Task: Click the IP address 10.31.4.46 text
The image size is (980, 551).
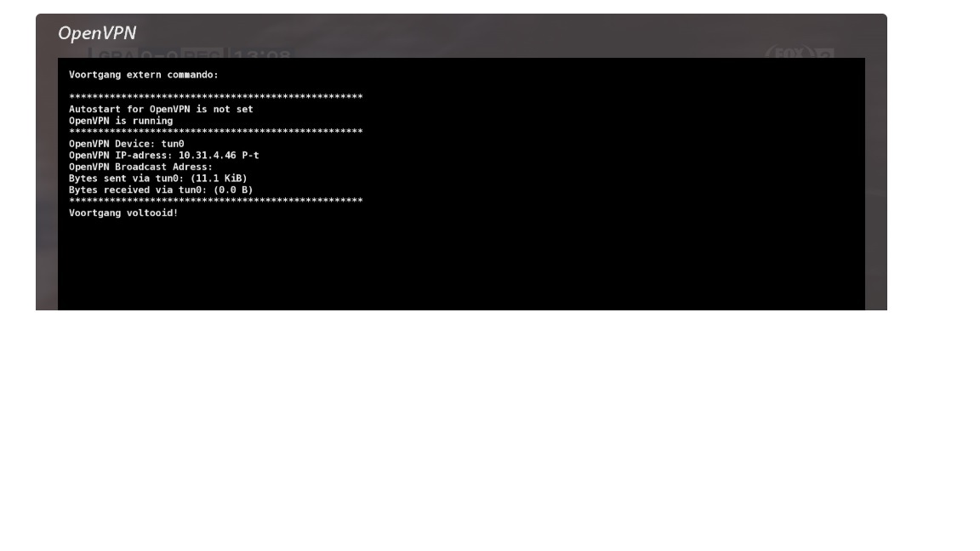Action: [x=208, y=155]
